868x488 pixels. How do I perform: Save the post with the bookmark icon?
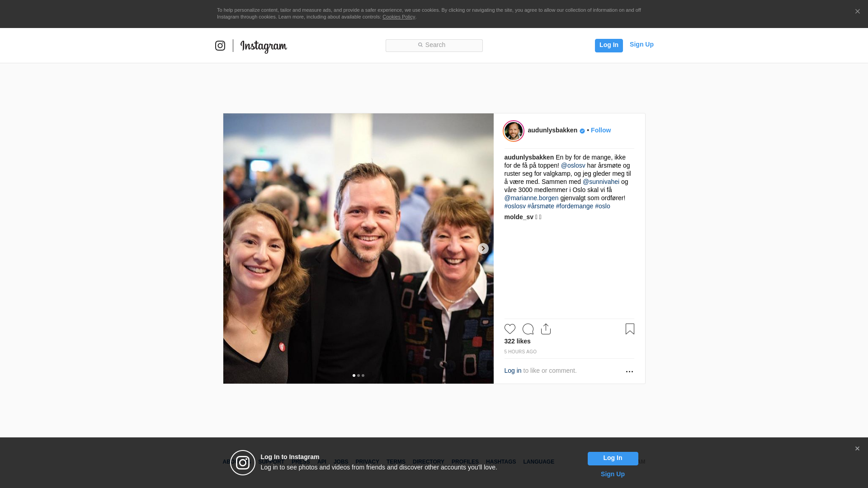(x=630, y=329)
